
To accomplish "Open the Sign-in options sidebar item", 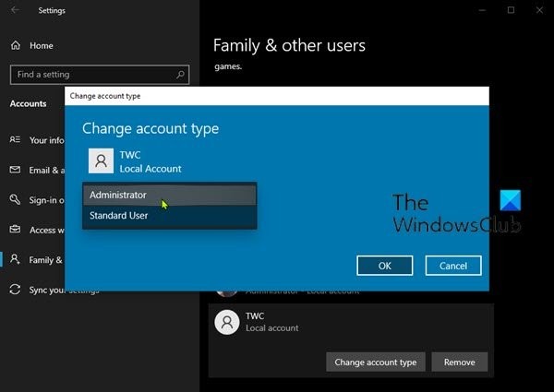I will 37,200.
